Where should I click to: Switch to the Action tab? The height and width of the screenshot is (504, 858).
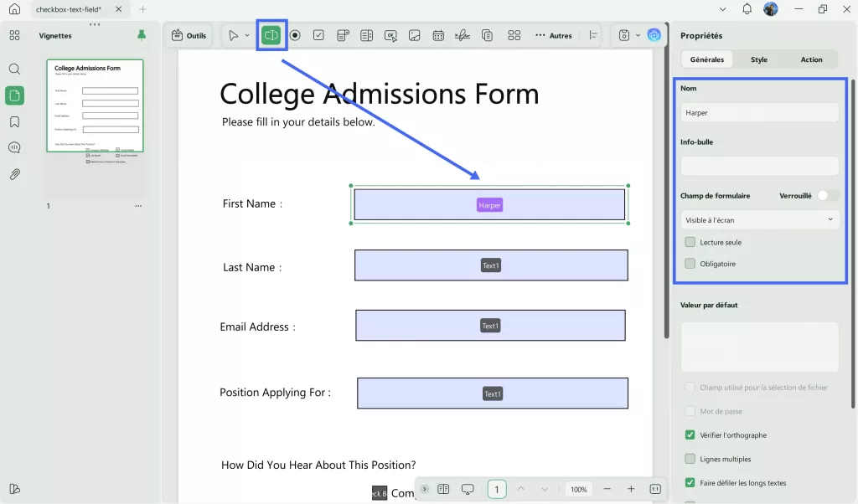[811, 59]
